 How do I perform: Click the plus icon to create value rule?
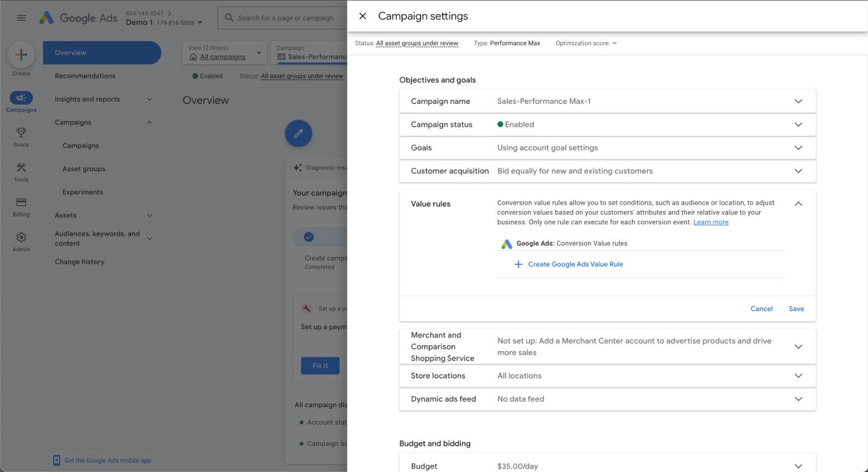click(518, 264)
